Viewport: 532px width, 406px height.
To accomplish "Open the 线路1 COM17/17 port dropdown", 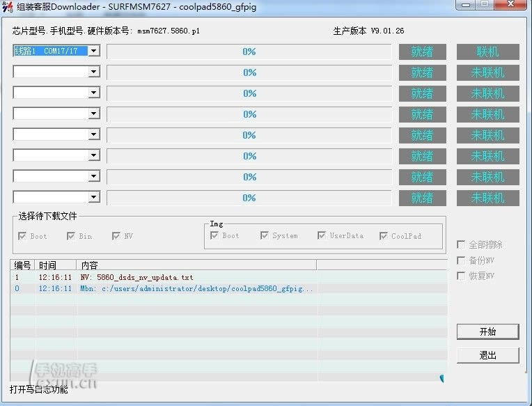I will pyautogui.click(x=94, y=51).
